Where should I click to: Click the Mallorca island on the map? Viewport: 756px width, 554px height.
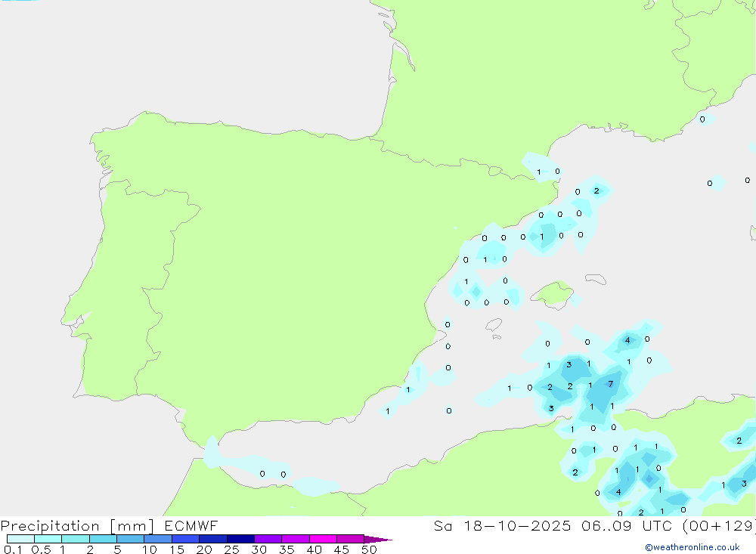click(553, 293)
